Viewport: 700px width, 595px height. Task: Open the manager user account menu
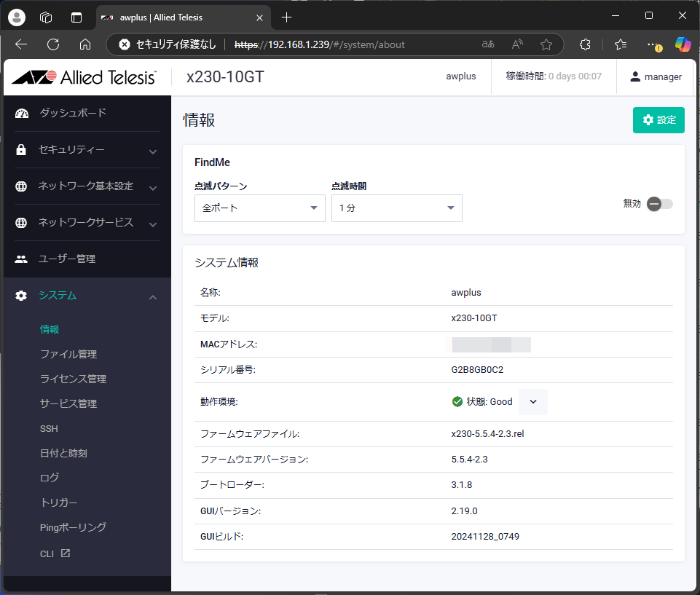coord(656,77)
